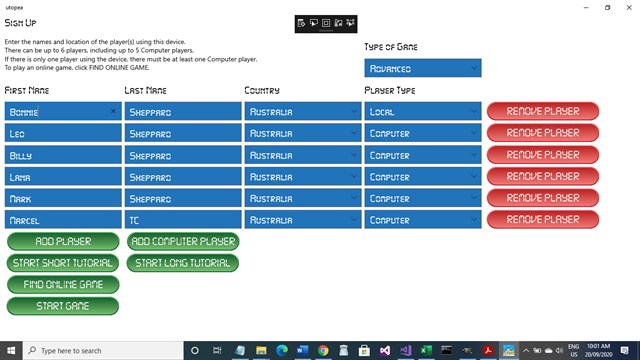The width and height of the screenshot is (640, 360).
Task: Open Player Type dropdown for Marcel
Action: tap(423, 220)
